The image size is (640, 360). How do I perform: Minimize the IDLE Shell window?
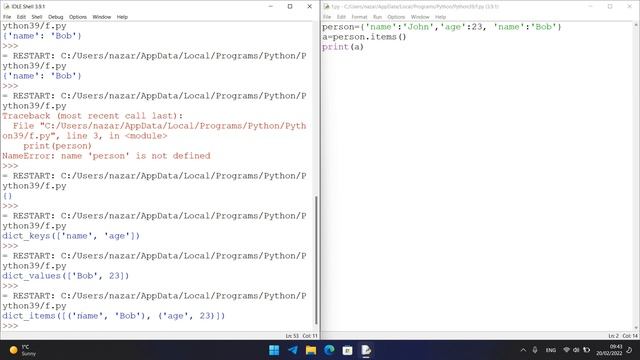270,6
